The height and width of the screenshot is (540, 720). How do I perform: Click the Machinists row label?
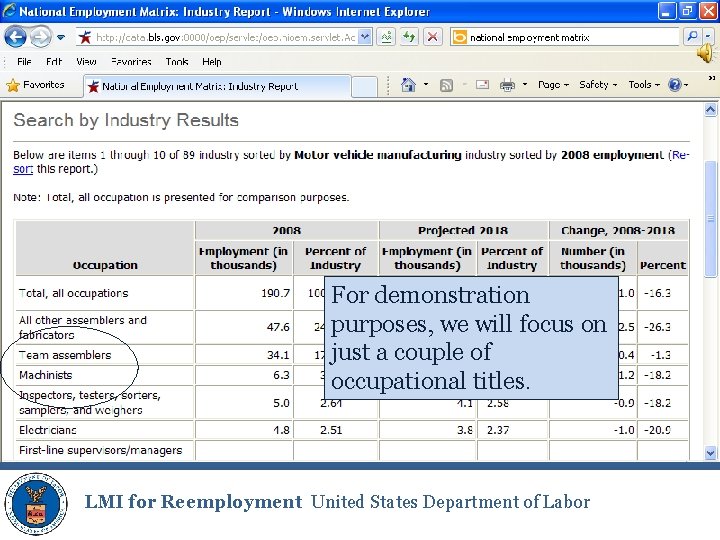pyautogui.click(x=45, y=375)
